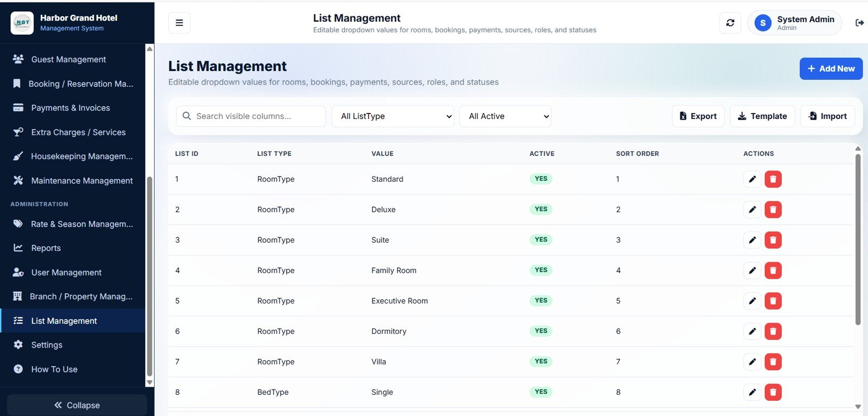Open Guest Management in sidebar
Viewport: 868px width, 416px height.
pyautogui.click(x=73, y=59)
